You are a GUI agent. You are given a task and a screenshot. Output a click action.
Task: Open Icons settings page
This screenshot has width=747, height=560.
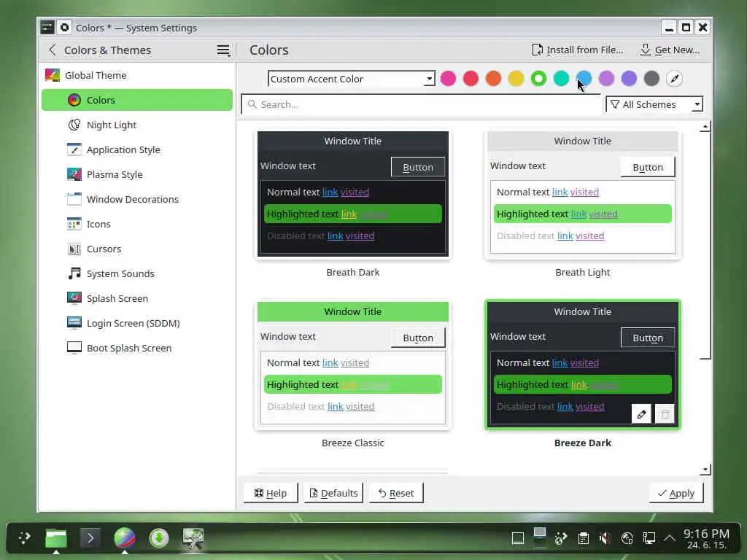[x=137, y=224]
